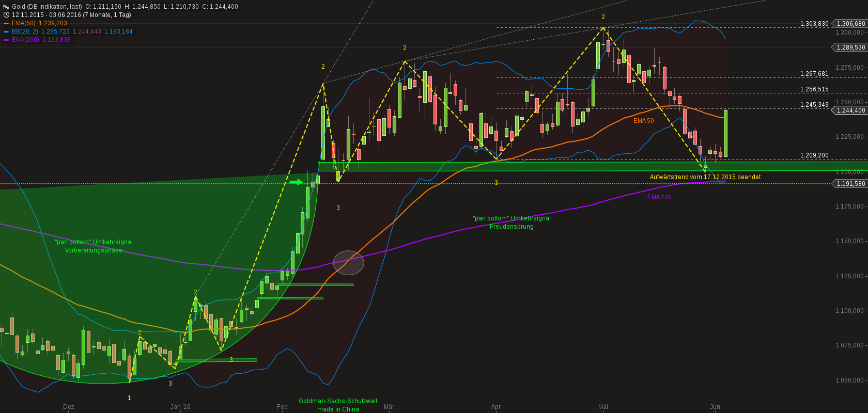The height and width of the screenshot is (413, 868).
Task: Click the Apr label on time axis
Action: pos(496,407)
